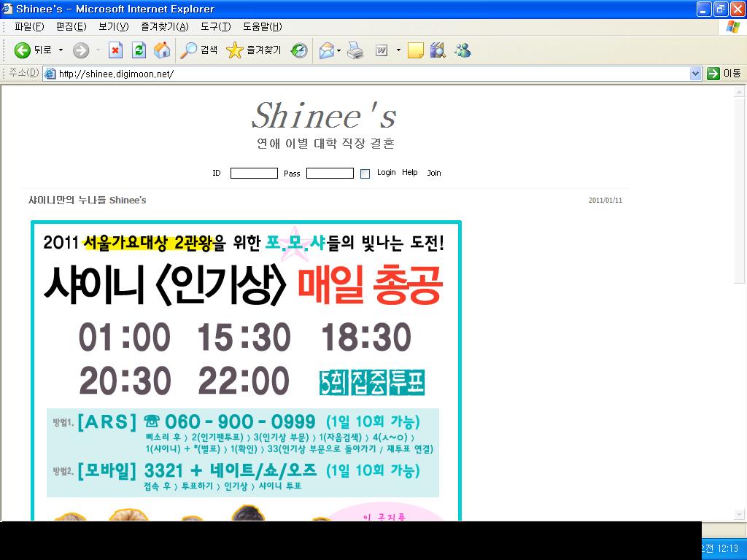Open the 파일(F) menu
Image resolution: width=747 pixels, height=560 pixels.
(29, 27)
